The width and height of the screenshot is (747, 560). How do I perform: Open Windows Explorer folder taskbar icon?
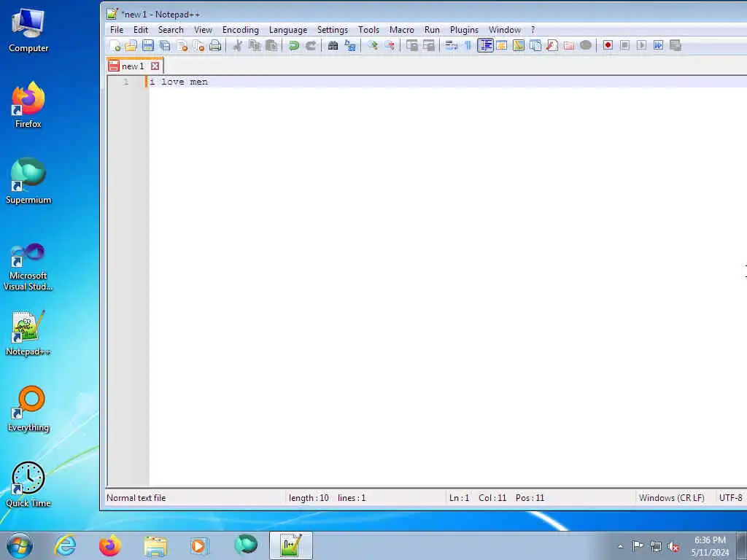coord(155,546)
